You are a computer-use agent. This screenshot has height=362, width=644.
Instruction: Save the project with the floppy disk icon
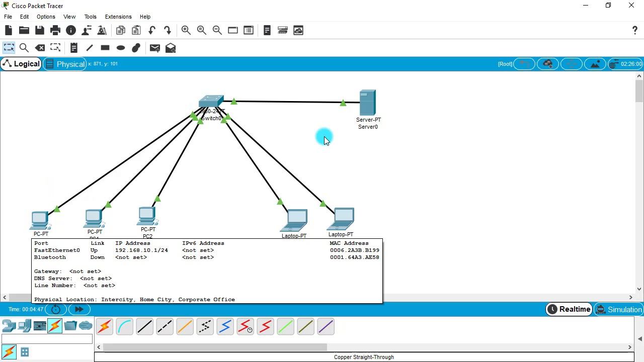39,30
